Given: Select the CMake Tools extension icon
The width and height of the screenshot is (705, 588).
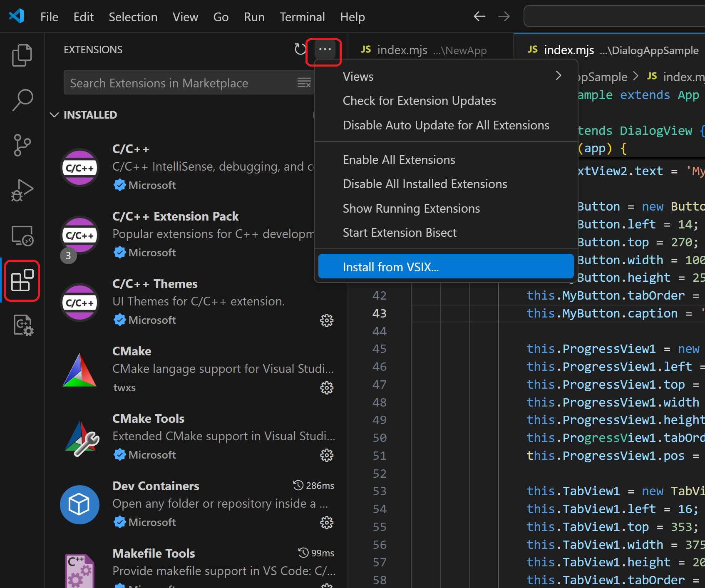Looking at the screenshot, I should (82, 438).
